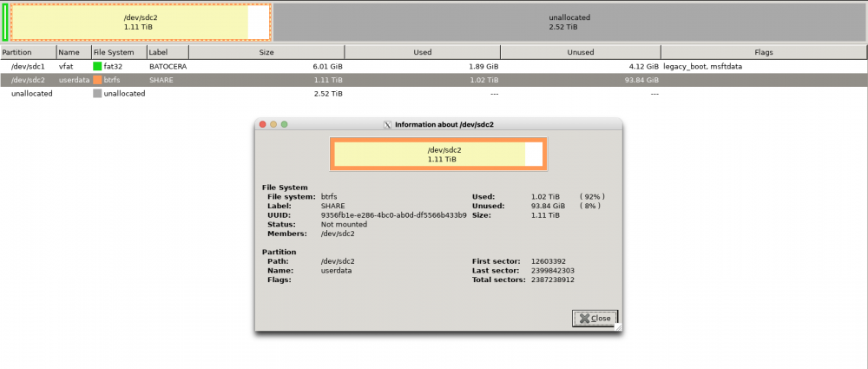This screenshot has width=868, height=369.
Task: Click the UUID value in the dialog
Action: pos(393,214)
